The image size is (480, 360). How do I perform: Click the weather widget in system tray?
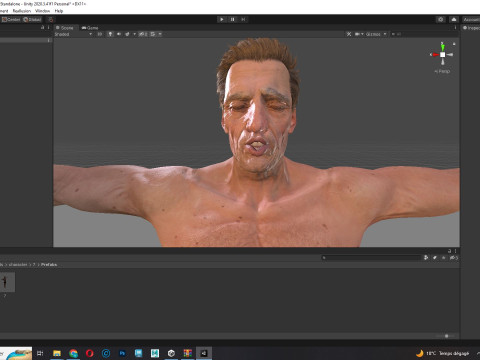[443, 353]
